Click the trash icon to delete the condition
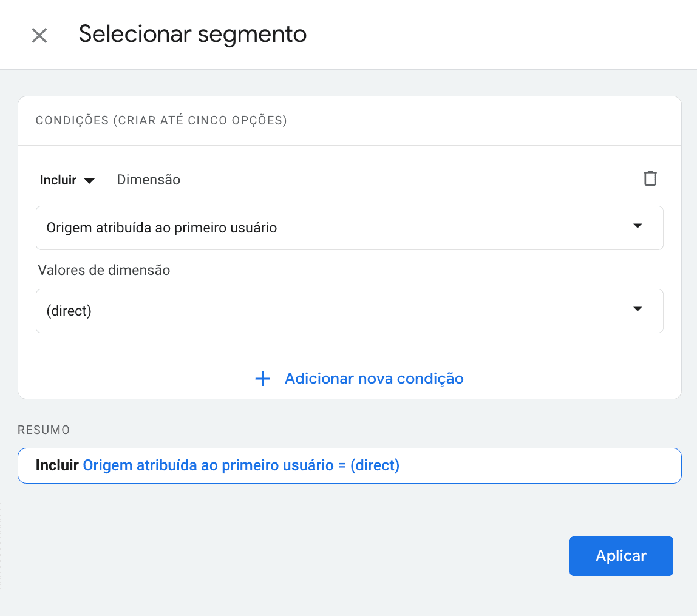 [650, 178]
